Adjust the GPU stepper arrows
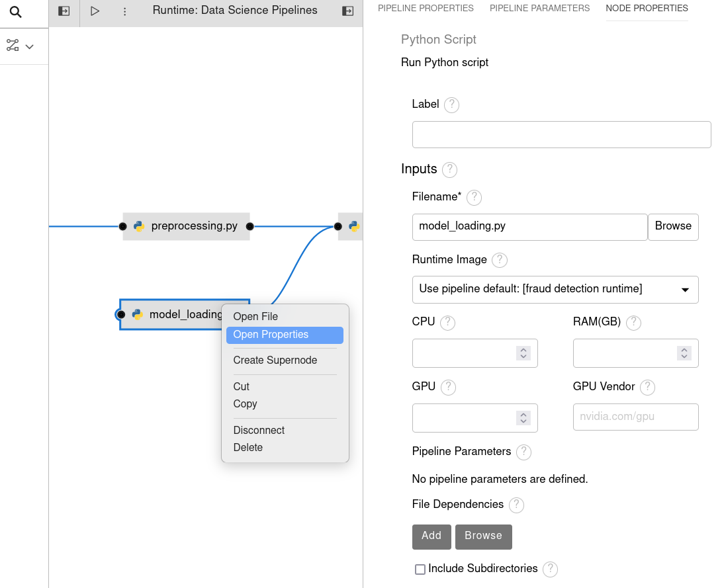Viewport: 722px width, 588px height. click(x=523, y=418)
